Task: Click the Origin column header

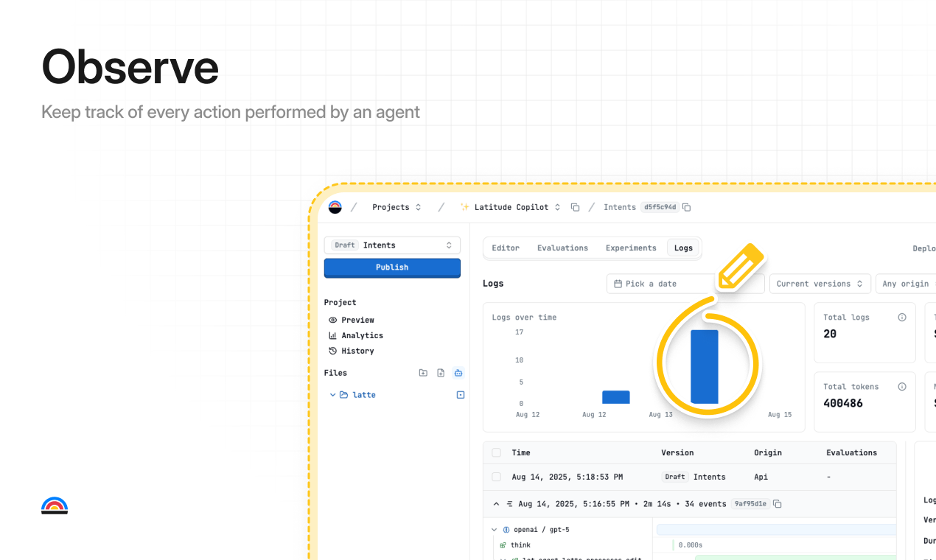Action: pos(768,452)
